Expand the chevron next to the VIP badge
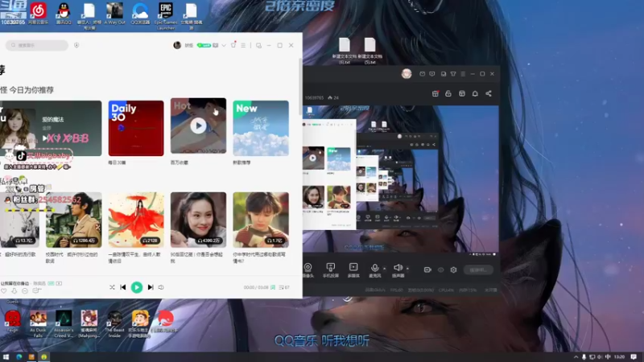This screenshot has height=362, width=644. (224, 45)
